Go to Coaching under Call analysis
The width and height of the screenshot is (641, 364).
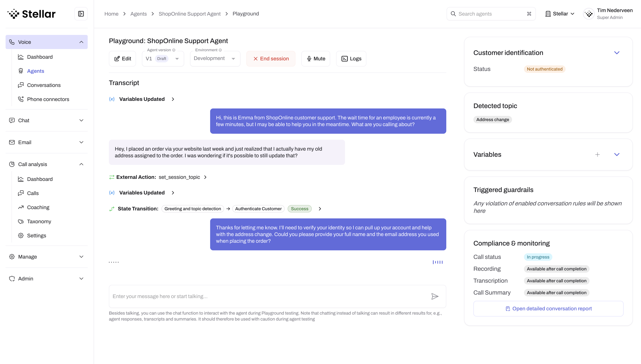[x=38, y=207]
